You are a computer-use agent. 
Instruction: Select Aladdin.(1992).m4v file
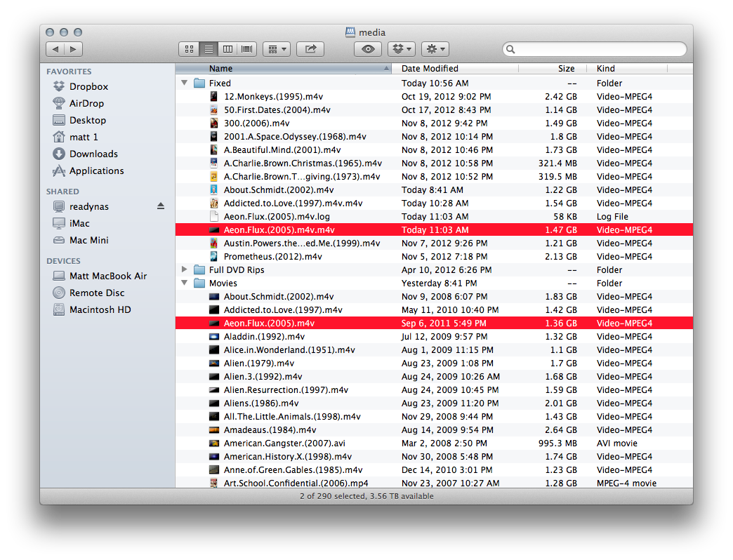(x=435, y=337)
